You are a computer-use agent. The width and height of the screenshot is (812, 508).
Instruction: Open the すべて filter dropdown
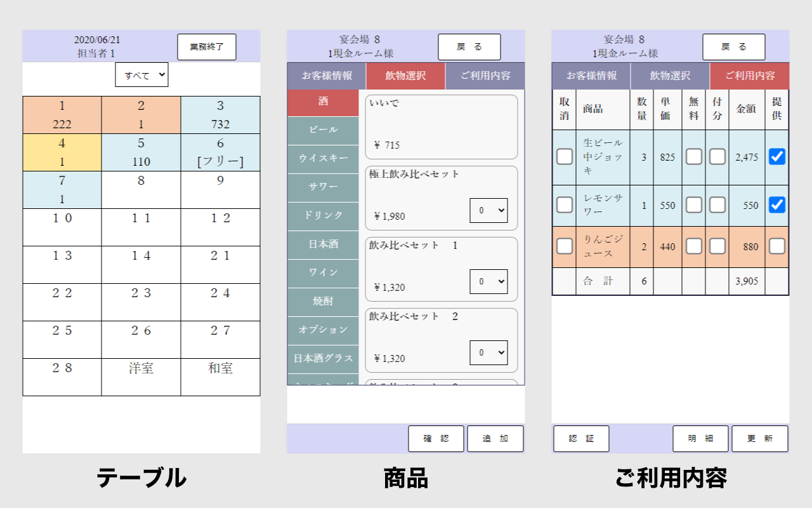(x=141, y=75)
